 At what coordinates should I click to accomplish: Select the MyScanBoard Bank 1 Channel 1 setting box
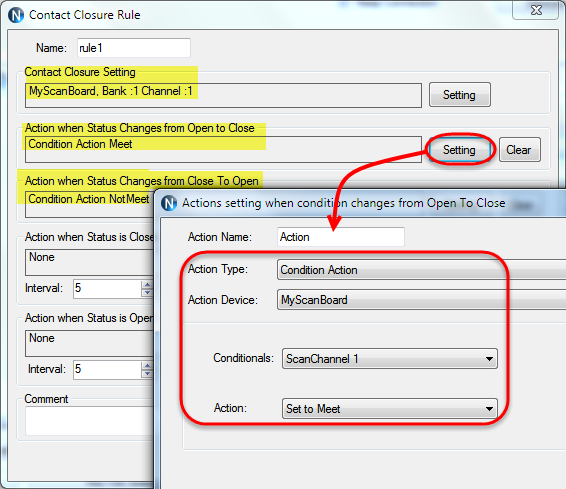point(223,96)
